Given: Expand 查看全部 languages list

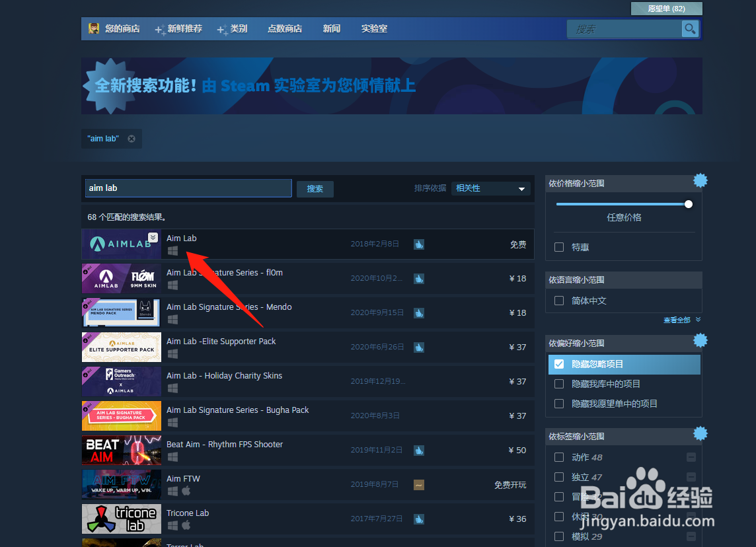Looking at the screenshot, I should coord(682,320).
